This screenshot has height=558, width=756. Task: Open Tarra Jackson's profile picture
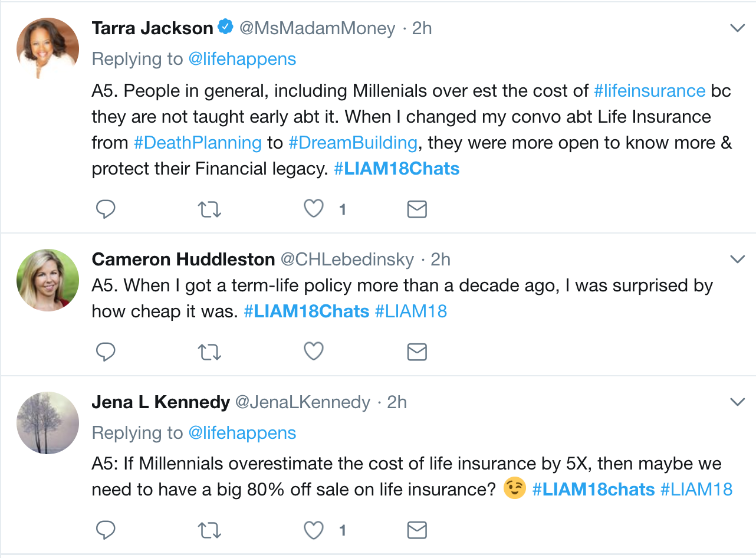(x=48, y=49)
